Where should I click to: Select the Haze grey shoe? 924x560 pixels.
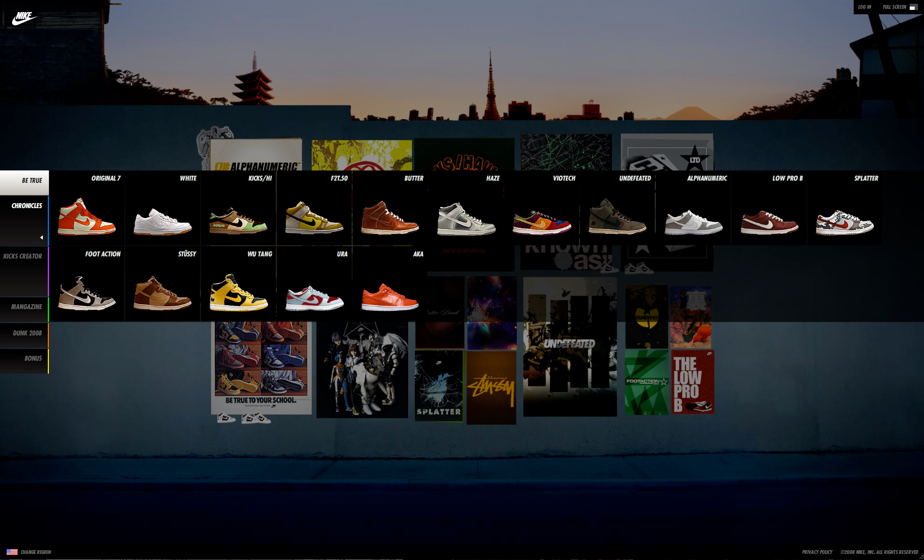click(x=466, y=219)
